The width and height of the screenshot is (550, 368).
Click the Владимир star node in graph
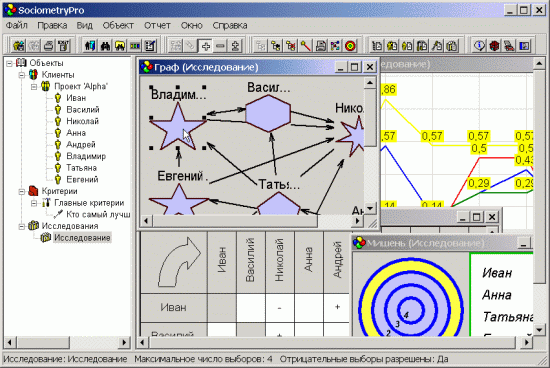point(178,126)
